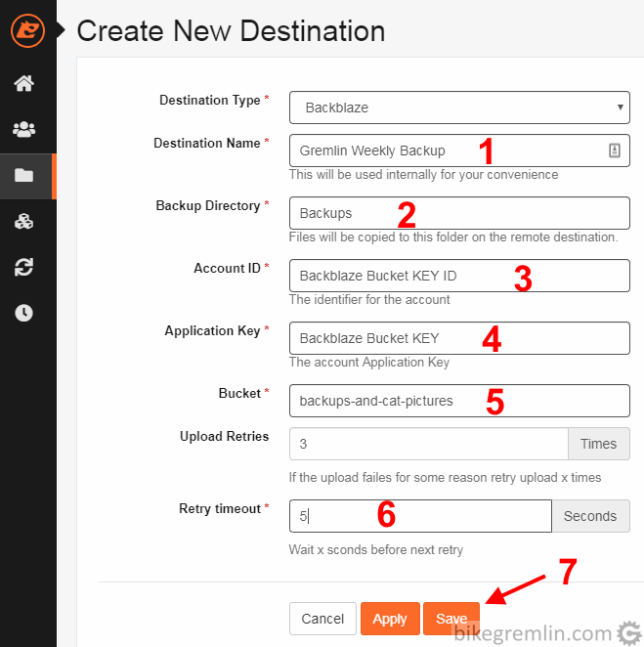
Task: Click 'If the upload failes' hint text
Action: point(445,477)
